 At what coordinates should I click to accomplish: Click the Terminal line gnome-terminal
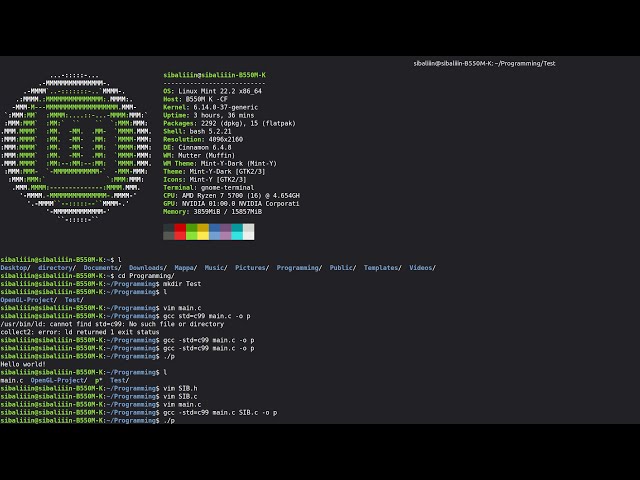point(209,187)
